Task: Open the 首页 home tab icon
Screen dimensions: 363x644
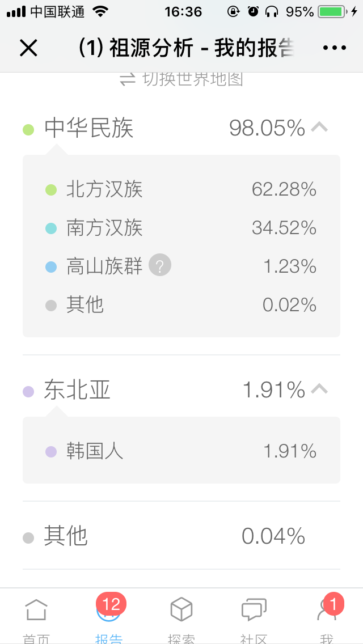Action: [x=36, y=610]
